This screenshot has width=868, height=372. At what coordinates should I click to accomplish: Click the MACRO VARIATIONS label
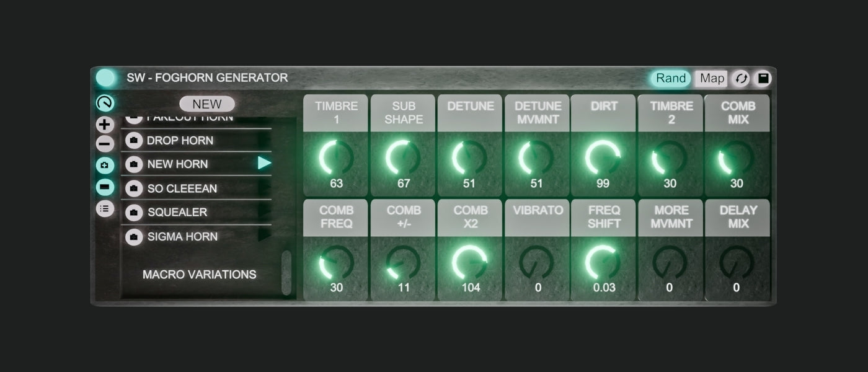(x=199, y=275)
